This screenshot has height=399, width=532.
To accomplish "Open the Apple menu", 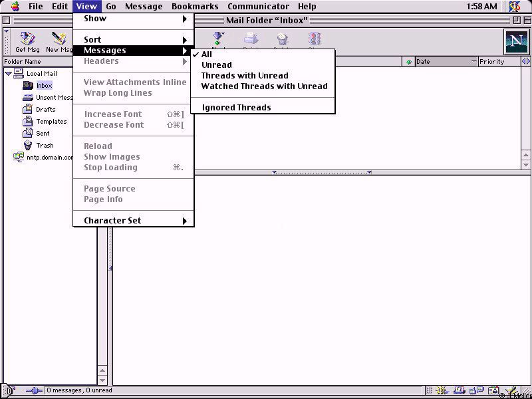I will tap(15, 7).
